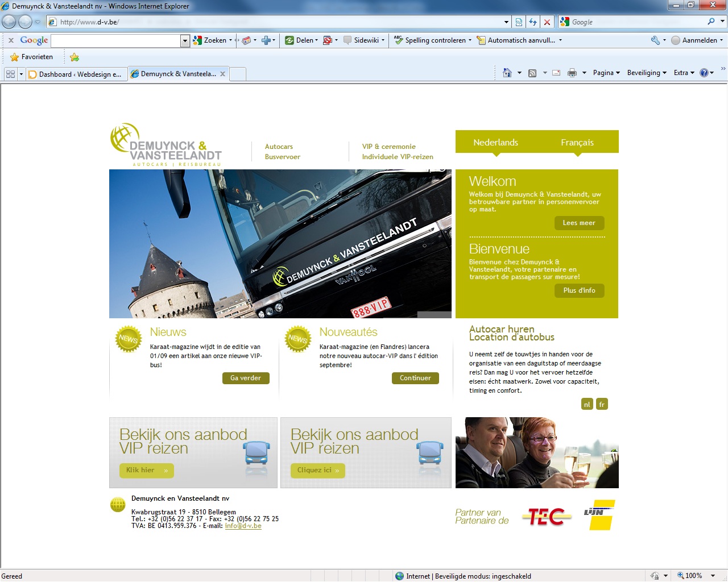Image resolution: width=728 pixels, height=582 pixels.
Task: Click the Lees meer button
Action: tap(579, 223)
